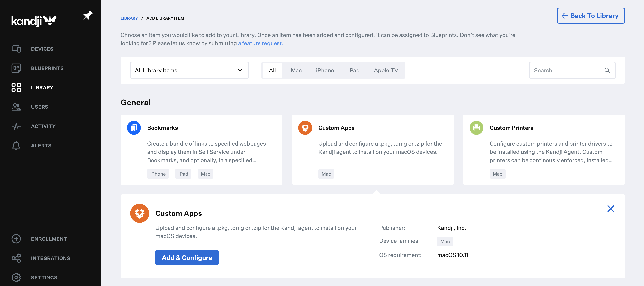Viewport: 644px width, 286px height.
Task: Click Add & Configure for Custom Apps
Action: pos(187,257)
